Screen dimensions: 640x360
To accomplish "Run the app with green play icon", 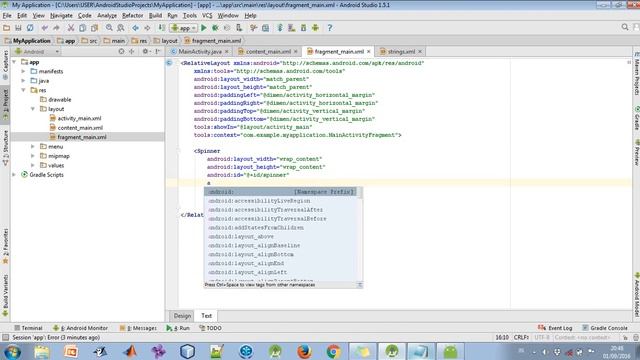I will [x=204, y=28].
